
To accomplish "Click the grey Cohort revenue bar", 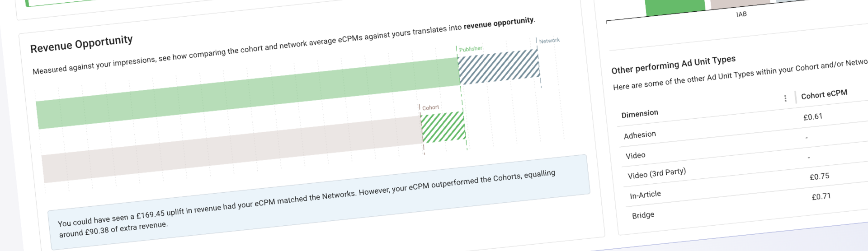I will [232, 149].
